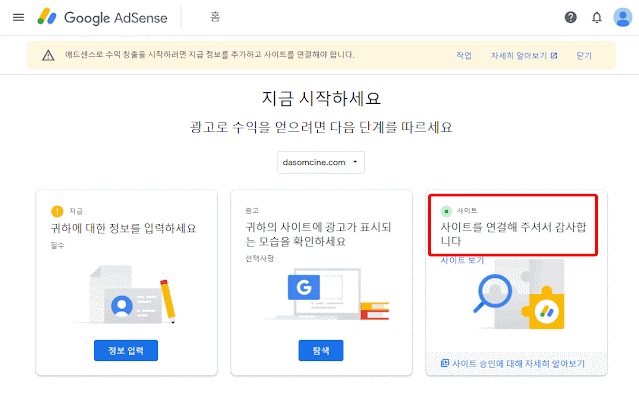The height and width of the screenshot is (398, 639).
Task: Click the 광고 card title text
Action: point(318,234)
